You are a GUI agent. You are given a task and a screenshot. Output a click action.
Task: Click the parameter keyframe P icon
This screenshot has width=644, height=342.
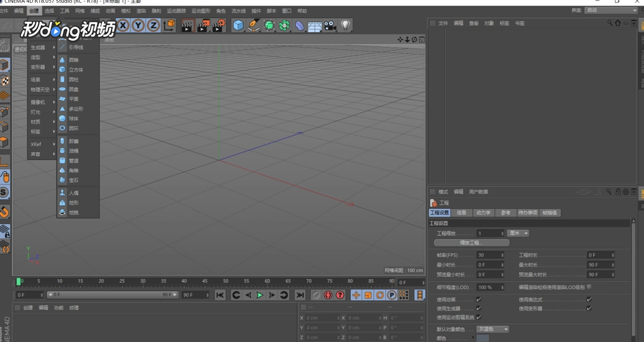392,295
